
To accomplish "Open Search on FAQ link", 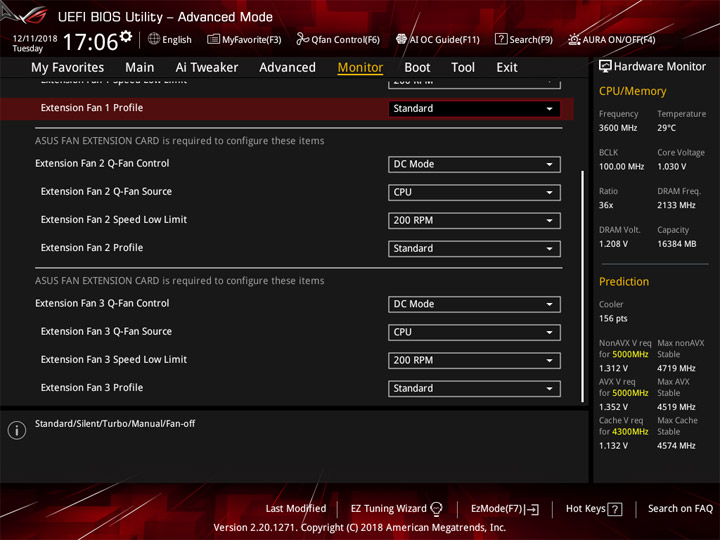I will tap(681, 509).
